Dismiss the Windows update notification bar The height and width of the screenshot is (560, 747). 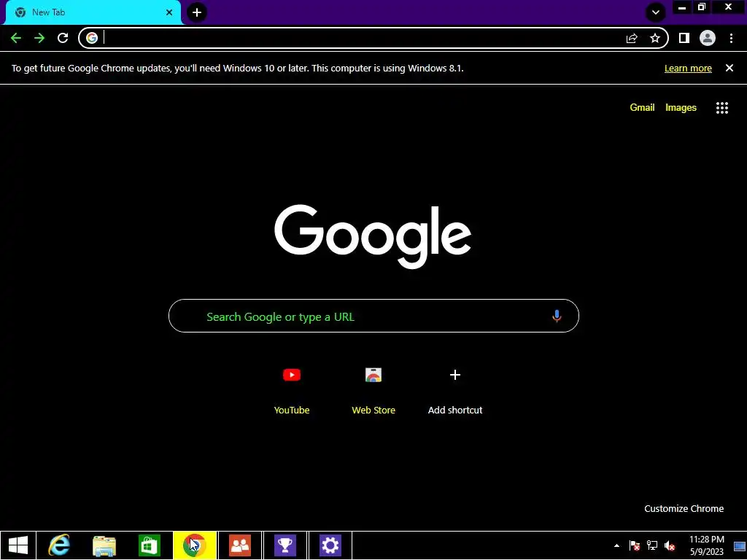point(729,68)
